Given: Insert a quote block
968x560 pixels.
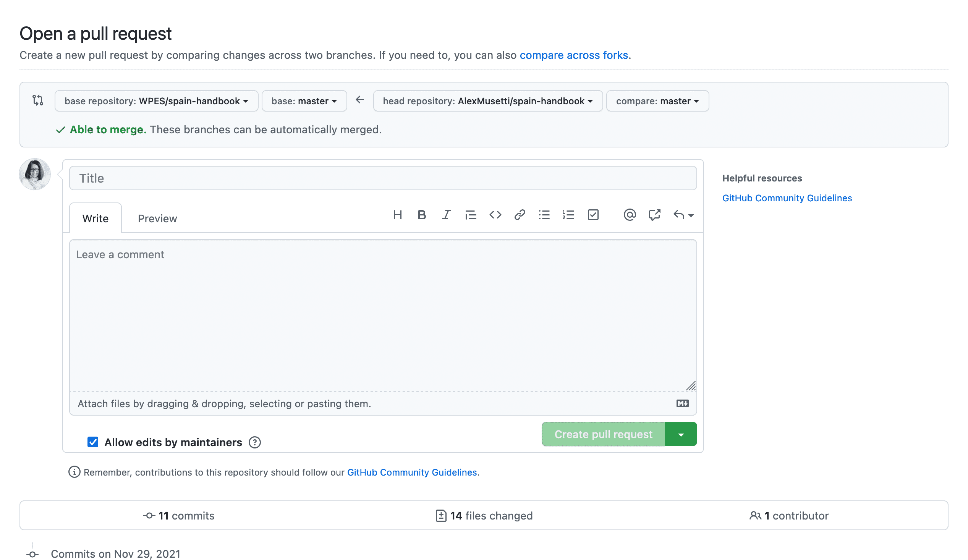Looking at the screenshot, I should pos(471,215).
